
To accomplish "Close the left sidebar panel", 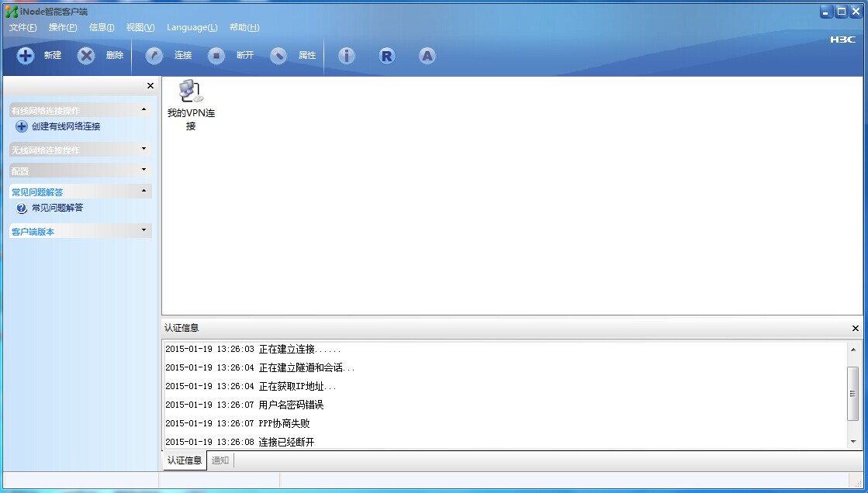I will (x=150, y=86).
